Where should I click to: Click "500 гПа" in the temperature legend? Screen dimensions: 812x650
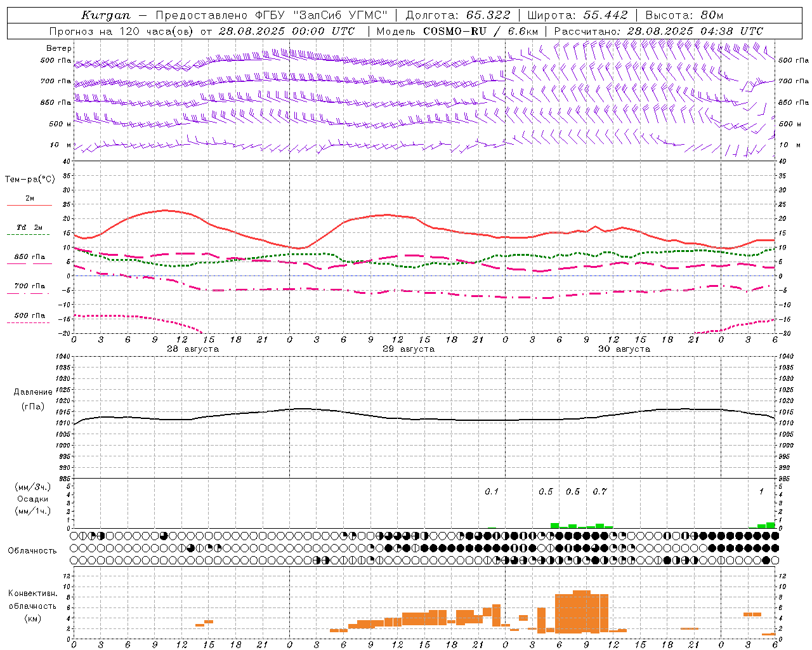30,315
